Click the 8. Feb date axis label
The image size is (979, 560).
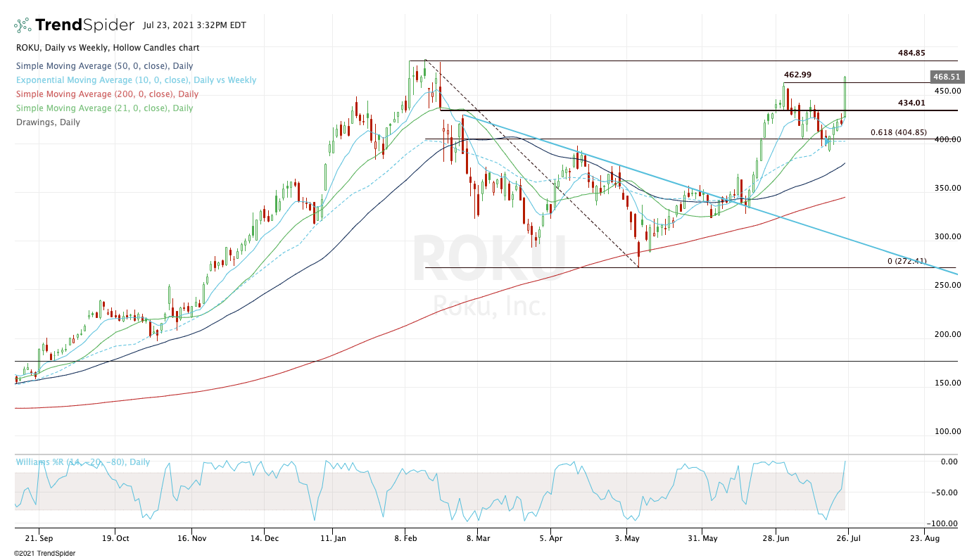coord(405,537)
